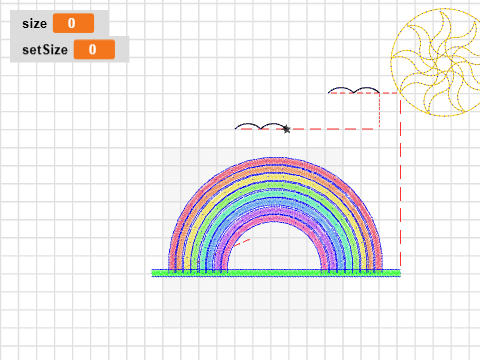Click the upper bird shape near the sun
Viewport: 480px width, 360px height.
pyautogui.click(x=354, y=90)
